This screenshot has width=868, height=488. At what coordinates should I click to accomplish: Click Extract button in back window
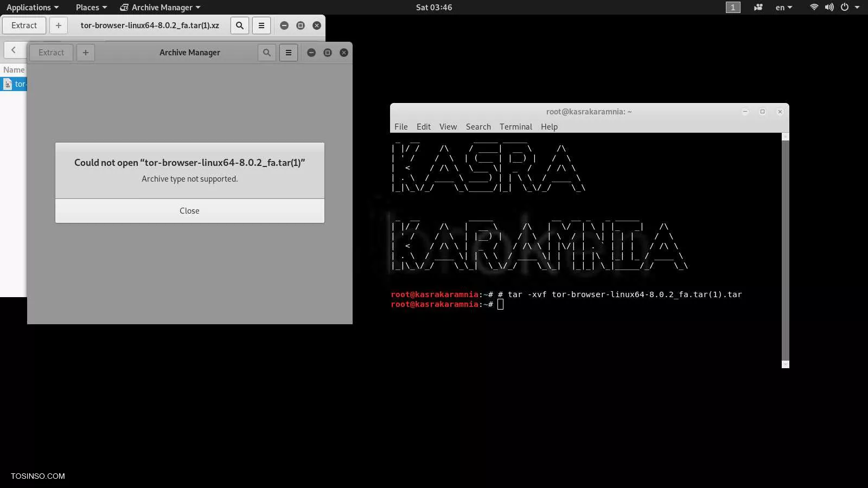[24, 25]
